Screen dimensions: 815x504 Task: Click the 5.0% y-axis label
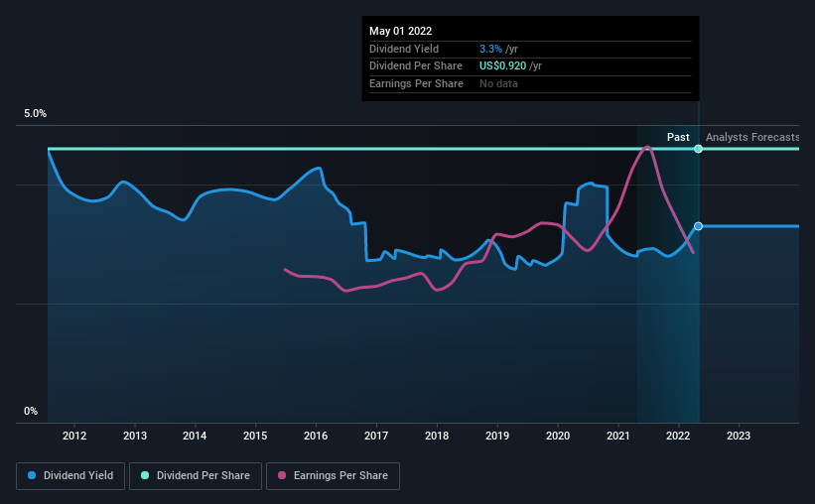(35, 113)
